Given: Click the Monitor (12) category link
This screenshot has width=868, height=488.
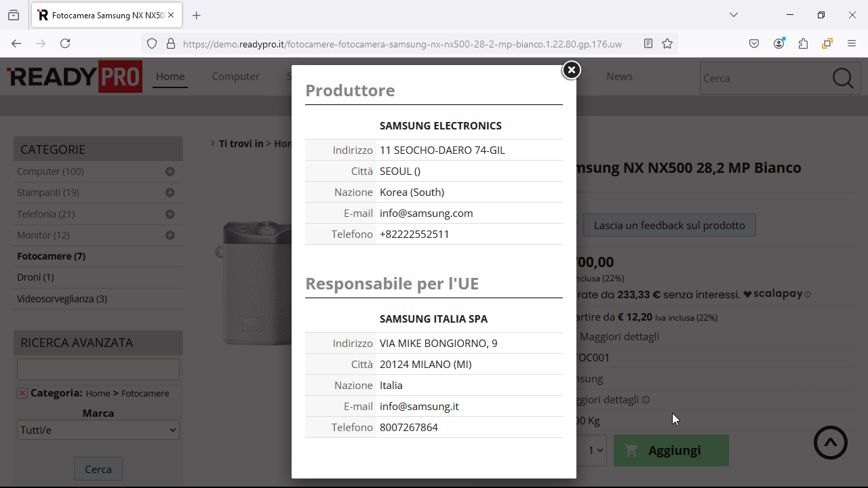Looking at the screenshot, I should coord(43,235).
